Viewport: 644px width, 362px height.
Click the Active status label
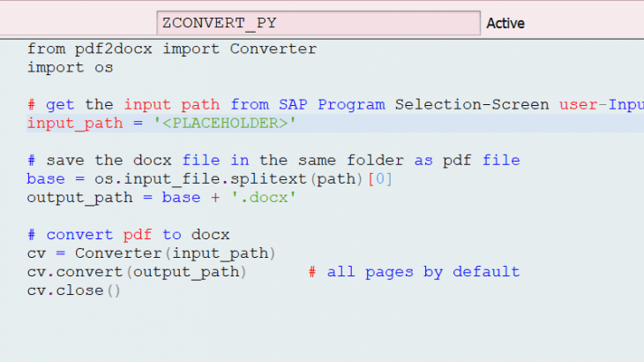(x=505, y=24)
